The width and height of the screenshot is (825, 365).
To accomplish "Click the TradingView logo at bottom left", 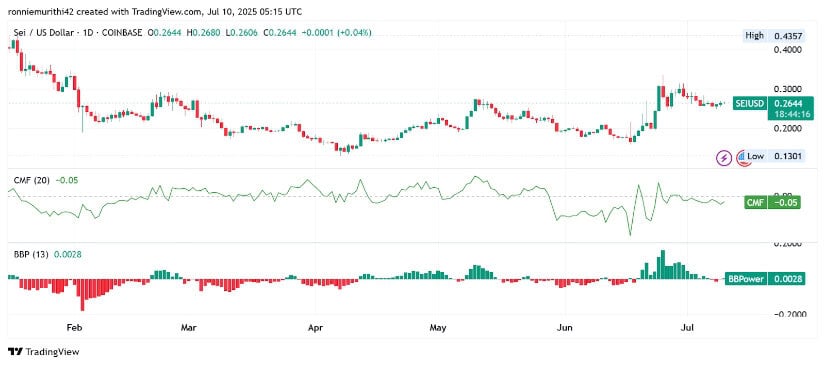I will click(x=43, y=352).
